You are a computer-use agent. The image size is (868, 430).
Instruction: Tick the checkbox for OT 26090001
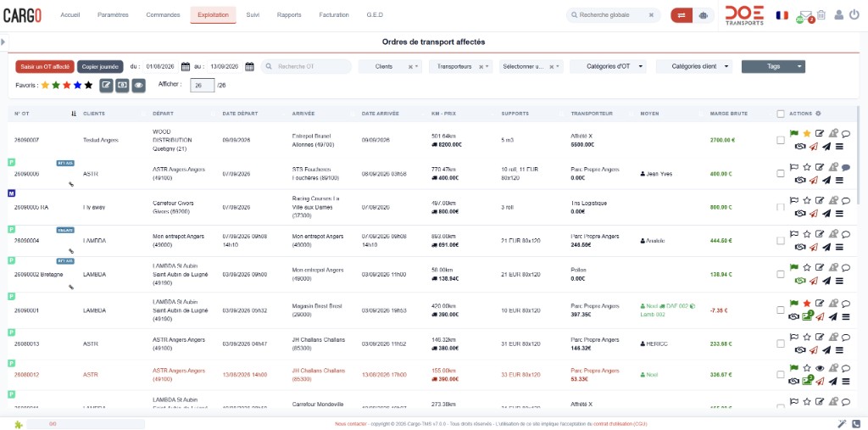coord(781,310)
